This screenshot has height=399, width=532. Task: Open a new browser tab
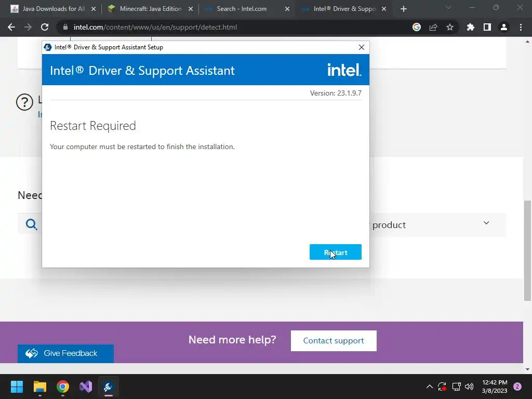403,9
